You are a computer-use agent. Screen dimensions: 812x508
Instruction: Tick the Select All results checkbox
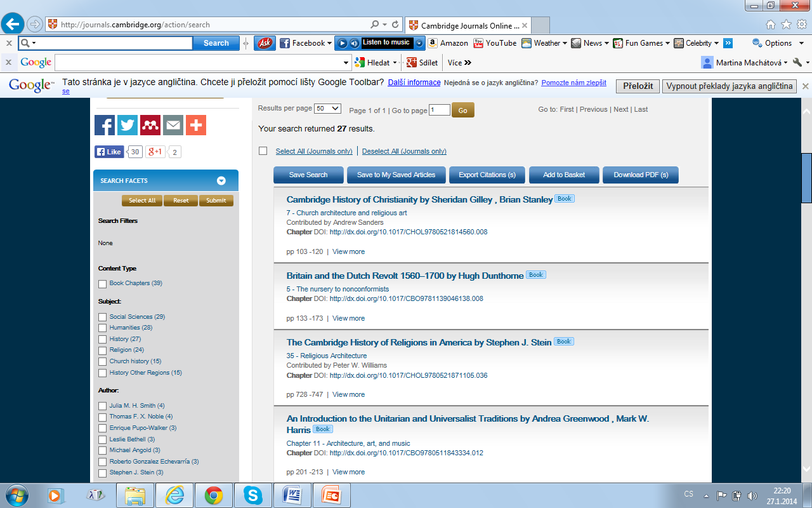[x=263, y=151]
